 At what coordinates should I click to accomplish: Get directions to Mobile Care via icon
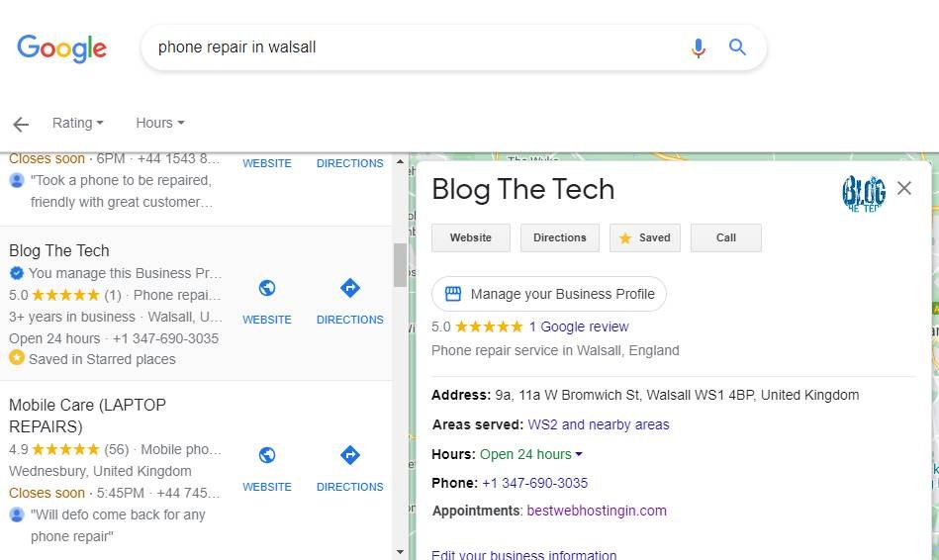pos(349,456)
